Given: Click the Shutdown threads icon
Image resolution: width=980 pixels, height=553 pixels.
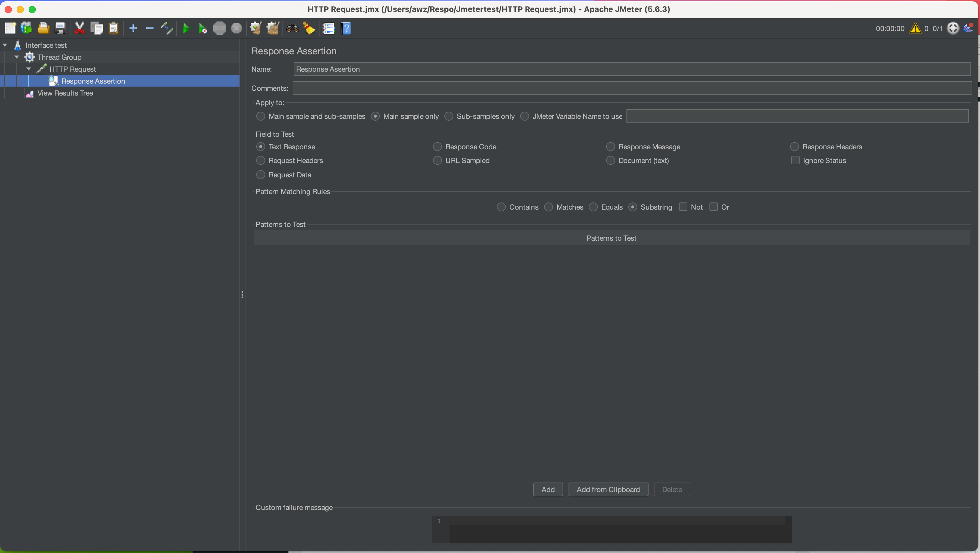Looking at the screenshot, I should (236, 28).
